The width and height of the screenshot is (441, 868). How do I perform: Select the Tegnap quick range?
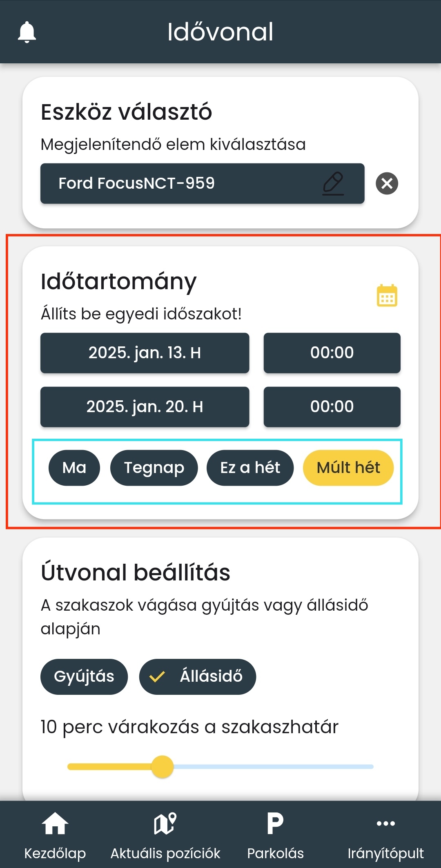[x=154, y=468]
